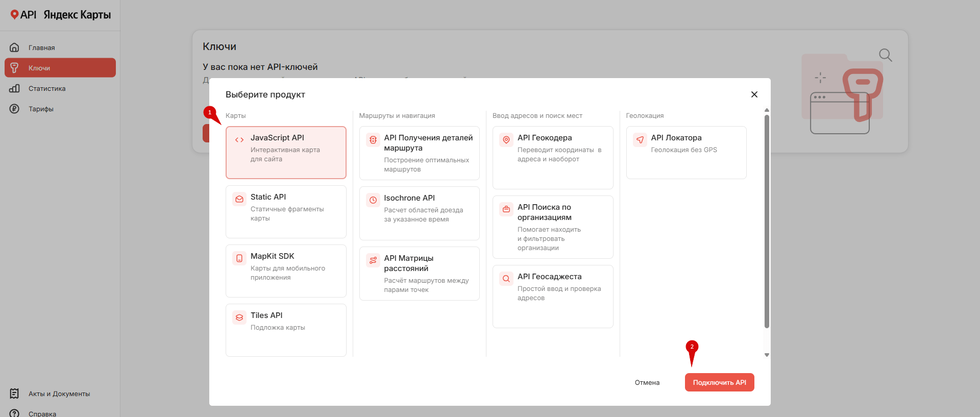This screenshot has height=417, width=980.
Task: Click the 'Ввод адресов и поиск мест' heading
Action: pyautogui.click(x=537, y=116)
